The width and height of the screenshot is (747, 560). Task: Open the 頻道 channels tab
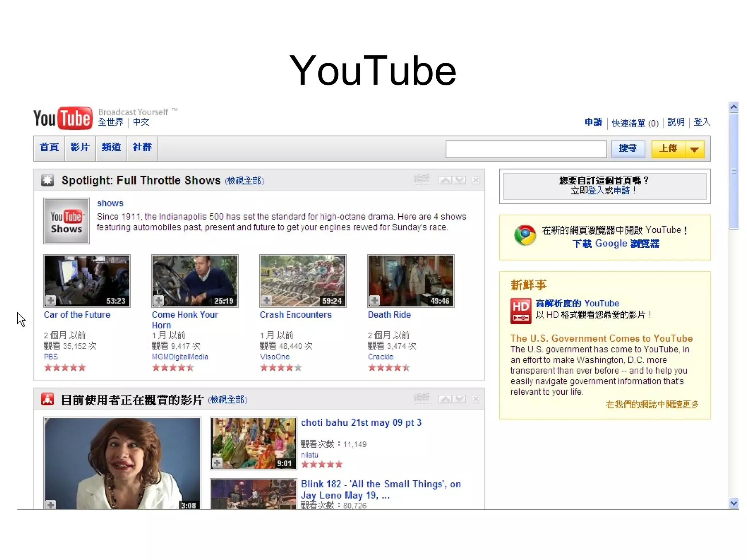pos(111,148)
